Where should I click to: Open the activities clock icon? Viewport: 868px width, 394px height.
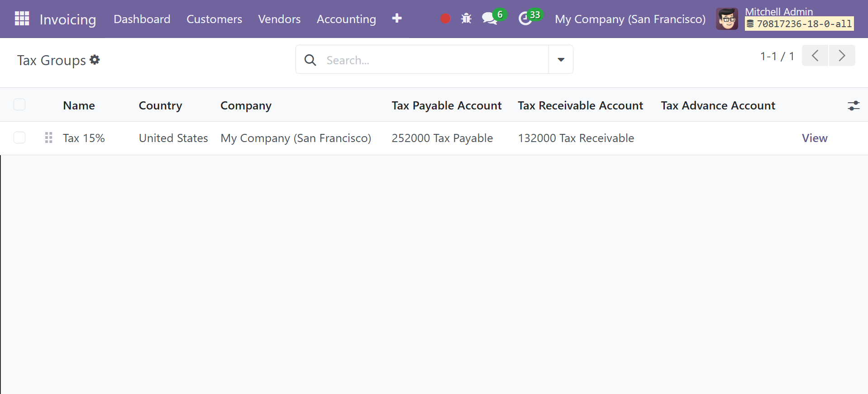[x=525, y=19]
